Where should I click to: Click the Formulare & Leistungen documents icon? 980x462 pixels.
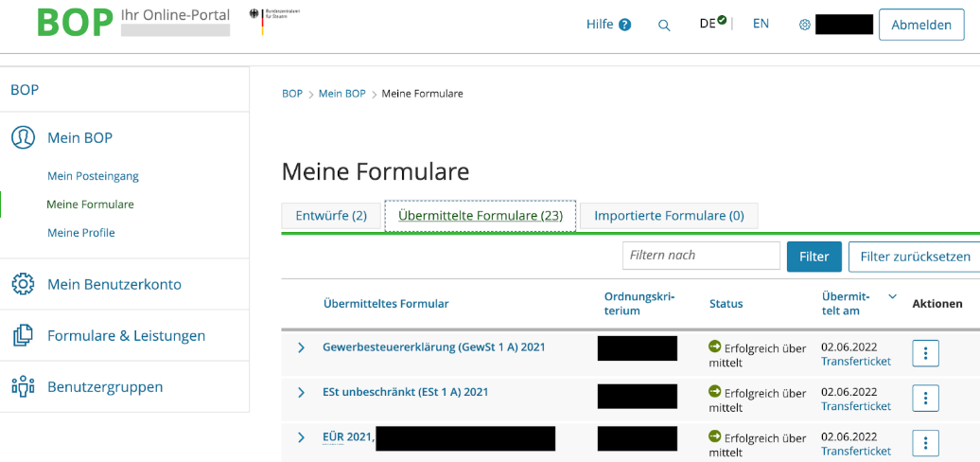(x=23, y=336)
